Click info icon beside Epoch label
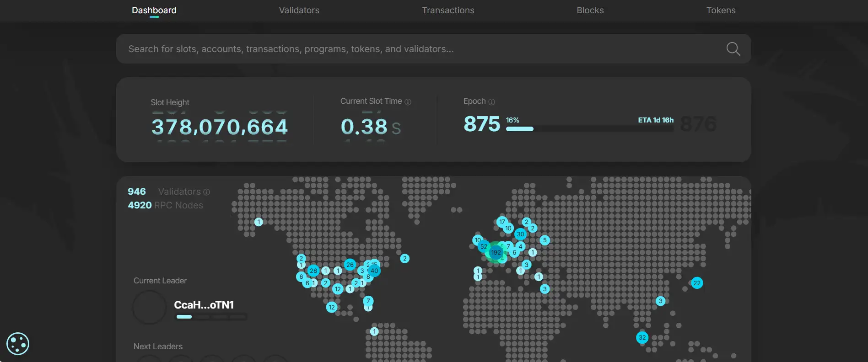The height and width of the screenshot is (362, 868). click(x=491, y=102)
